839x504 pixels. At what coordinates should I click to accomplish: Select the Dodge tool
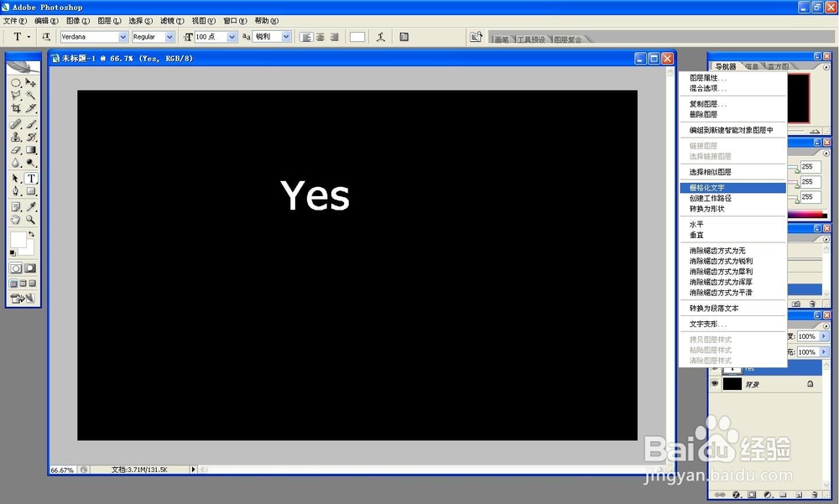pos(30,163)
